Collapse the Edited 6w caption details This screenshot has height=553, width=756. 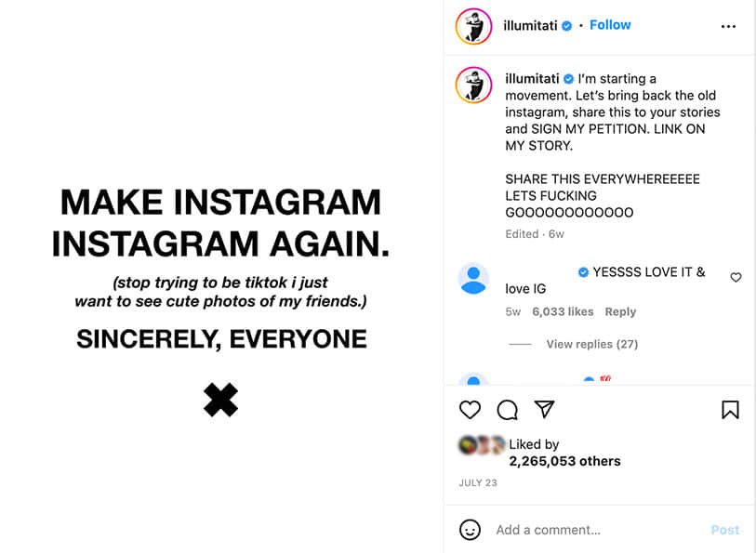click(x=535, y=234)
